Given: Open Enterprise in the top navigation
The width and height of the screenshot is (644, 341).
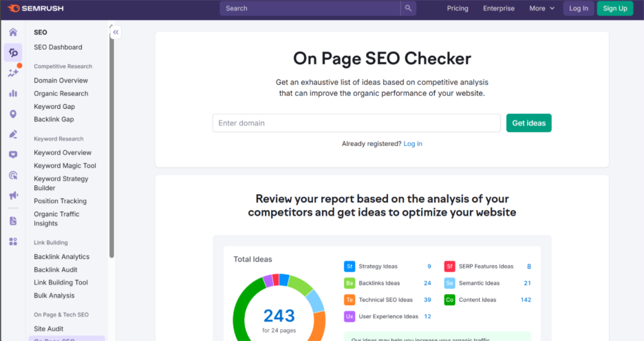Looking at the screenshot, I should 499,8.
